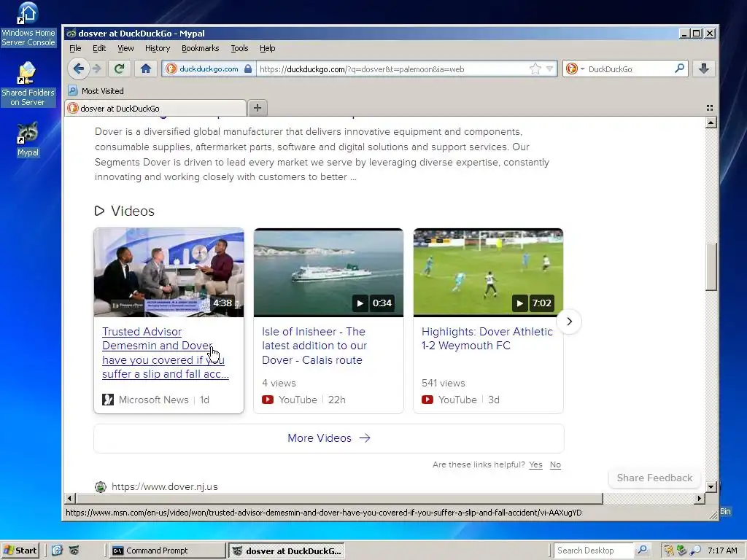Click the Search Desktop magnifier button
The image size is (747, 560).
click(x=642, y=550)
